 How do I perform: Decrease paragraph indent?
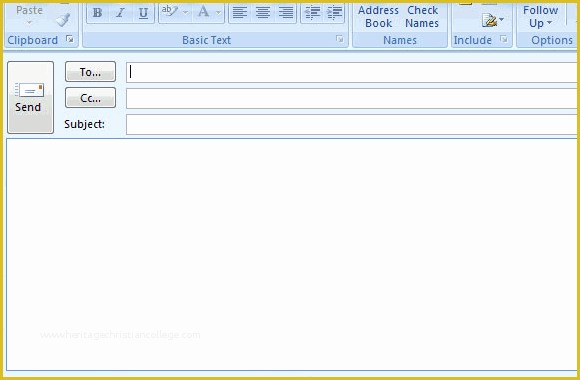pyautogui.click(x=312, y=13)
